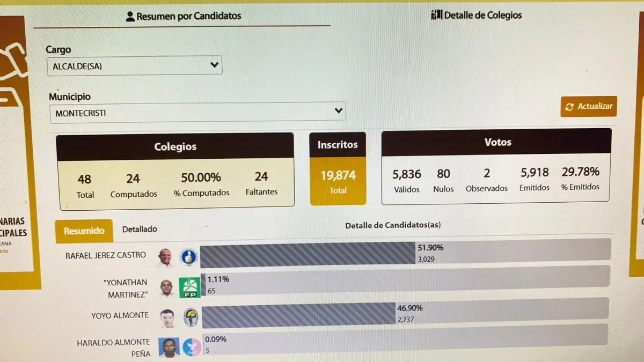Click the party logo beside Yoyo Almonte

[191, 317]
